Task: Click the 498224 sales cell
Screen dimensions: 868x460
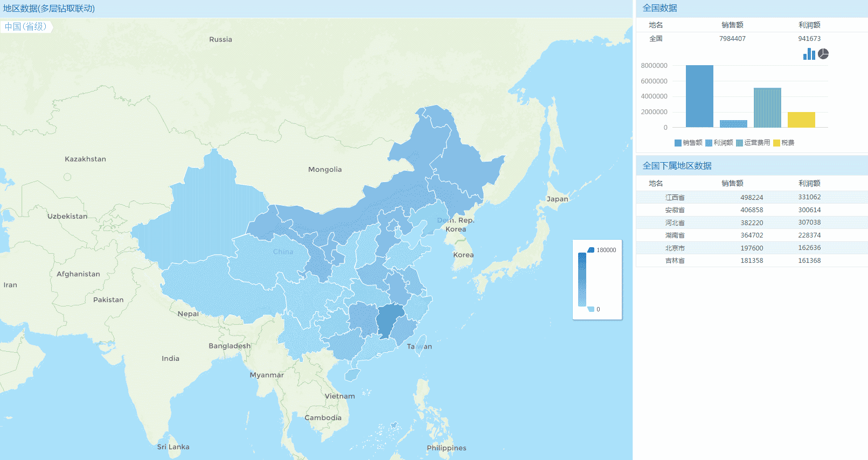Action: click(x=752, y=198)
